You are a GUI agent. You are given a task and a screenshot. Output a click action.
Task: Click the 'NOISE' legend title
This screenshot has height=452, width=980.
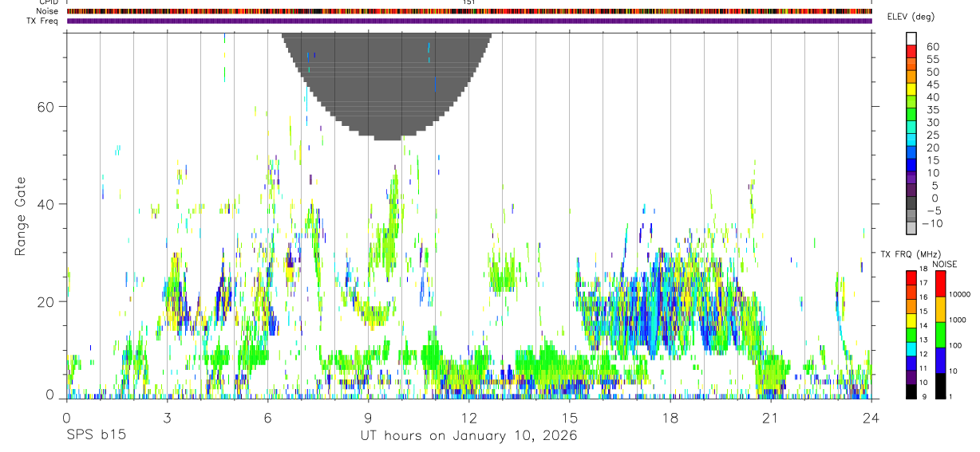point(945,264)
